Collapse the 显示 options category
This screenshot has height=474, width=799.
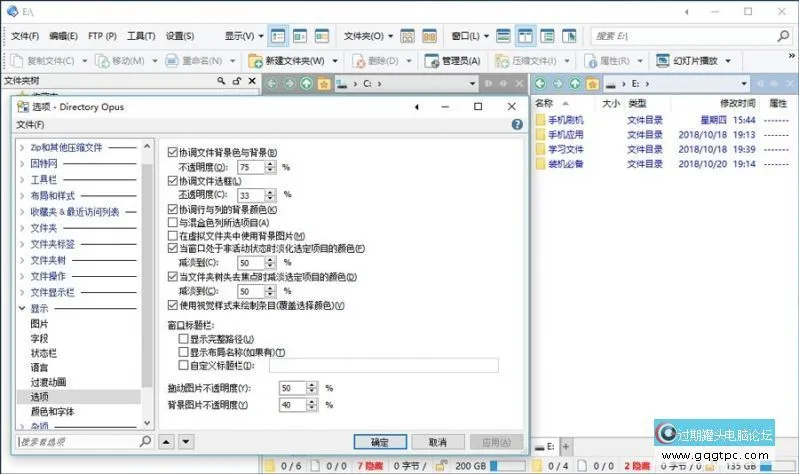pos(21,309)
